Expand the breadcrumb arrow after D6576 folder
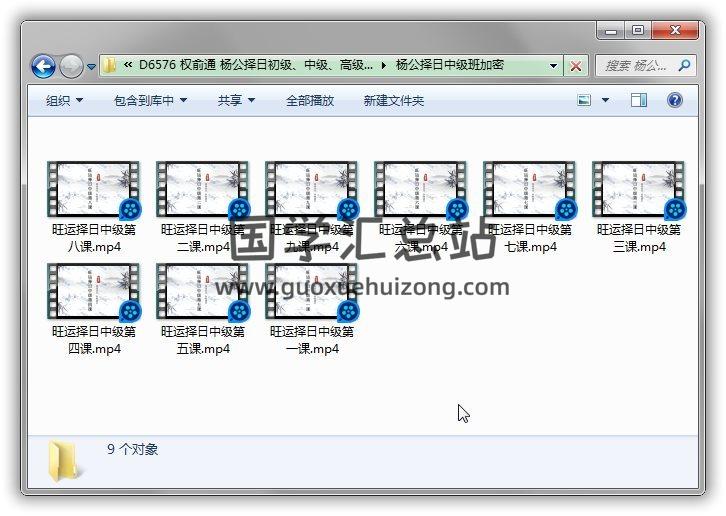726x516 pixels. point(384,66)
